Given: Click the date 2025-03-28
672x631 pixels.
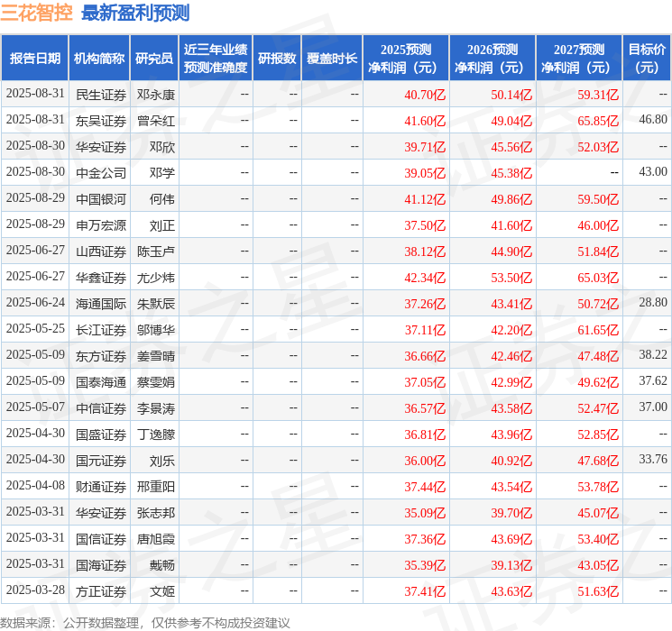Looking at the screenshot, I should coord(35,590).
